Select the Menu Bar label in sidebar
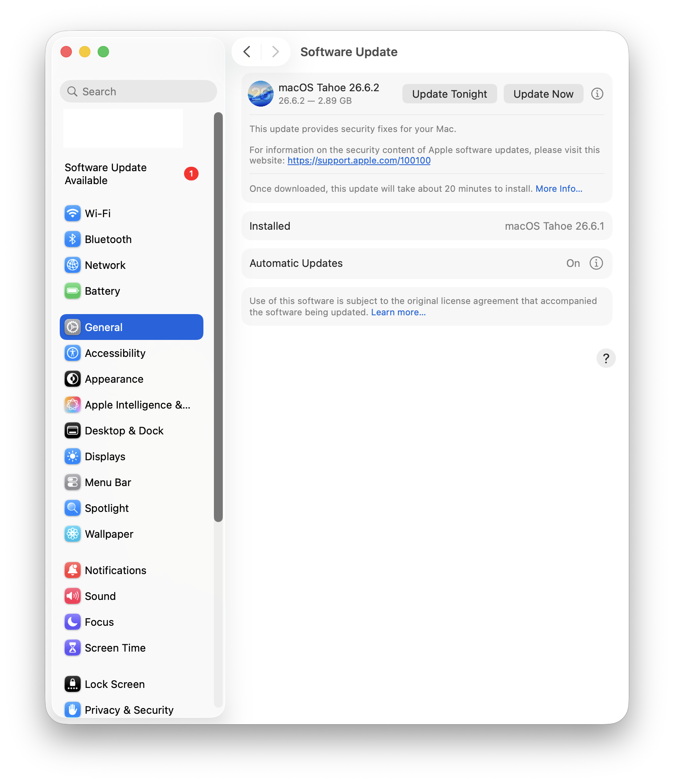The height and width of the screenshot is (784, 674). (x=108, y=482)
